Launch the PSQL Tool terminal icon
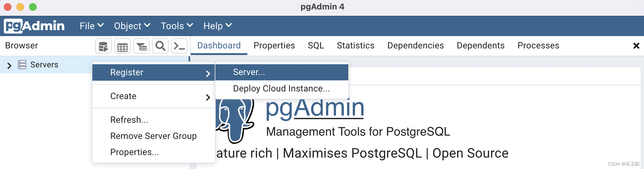This screenshot has width=644, height=169. pos(179,46)
